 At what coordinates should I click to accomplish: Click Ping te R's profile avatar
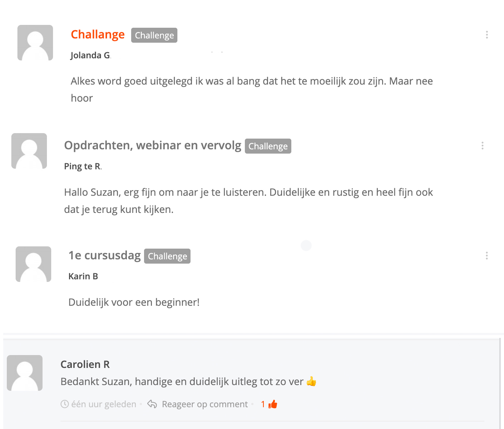tap(29, 151)
